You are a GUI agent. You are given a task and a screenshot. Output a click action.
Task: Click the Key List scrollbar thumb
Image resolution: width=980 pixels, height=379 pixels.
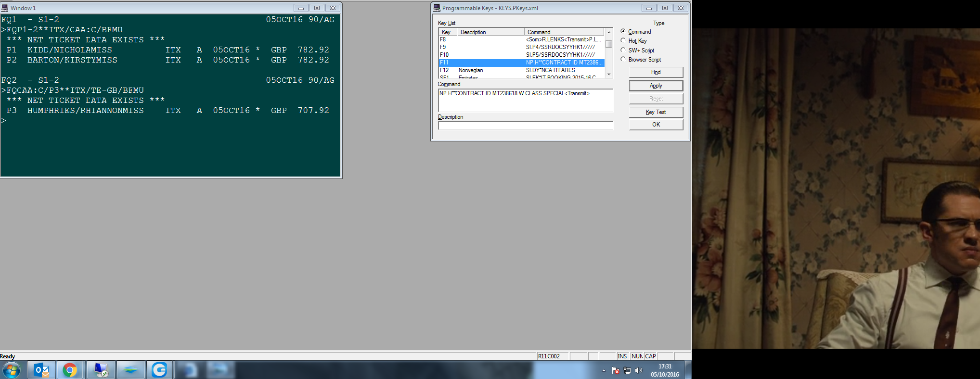tap(609, 44)
